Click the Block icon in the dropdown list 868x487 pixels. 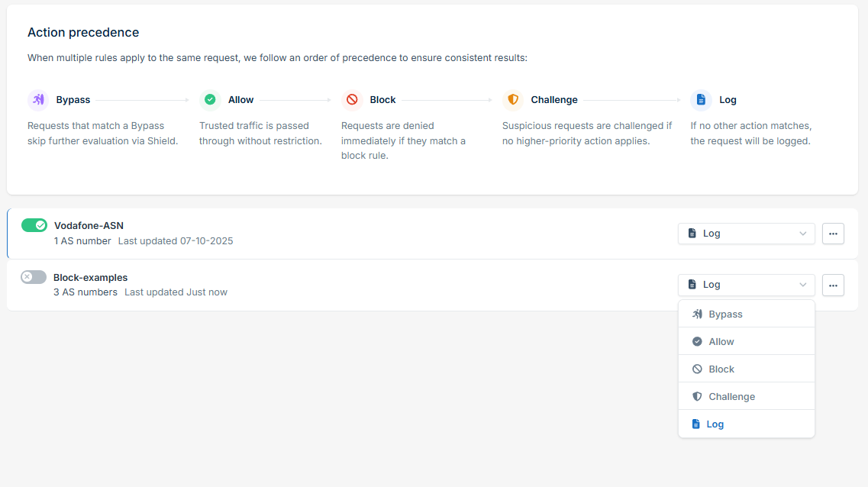[x=697, y=369]
